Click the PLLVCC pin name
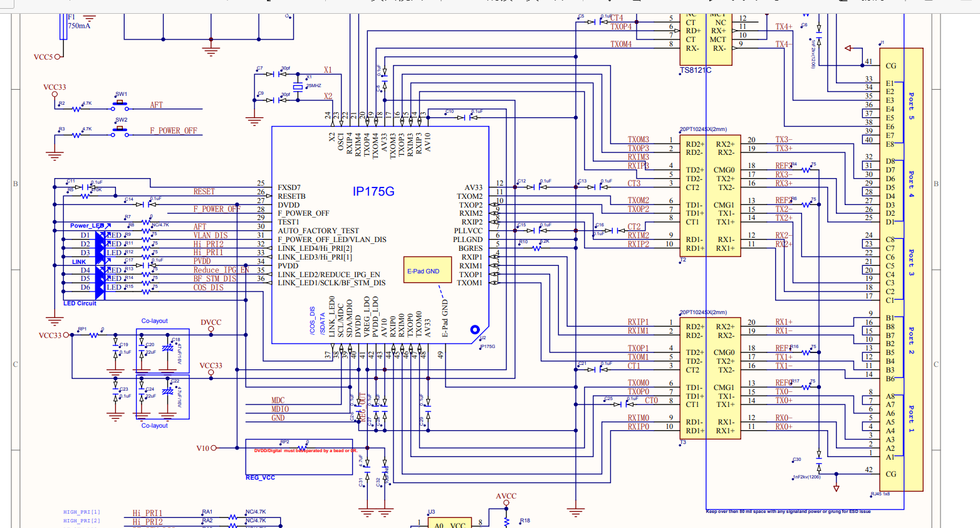Viewport: 980px width, 528px height. pyautogui.click(x=468, y=231)
